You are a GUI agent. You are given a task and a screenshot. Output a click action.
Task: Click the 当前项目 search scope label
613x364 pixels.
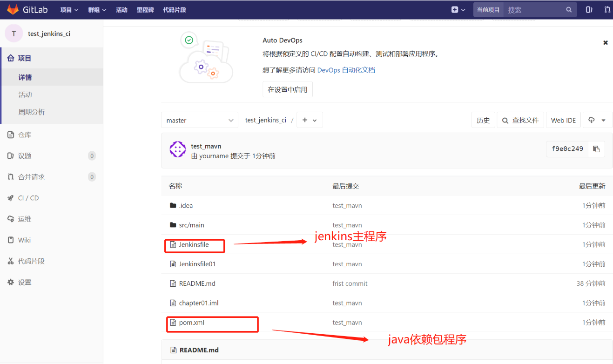point(488,10)
